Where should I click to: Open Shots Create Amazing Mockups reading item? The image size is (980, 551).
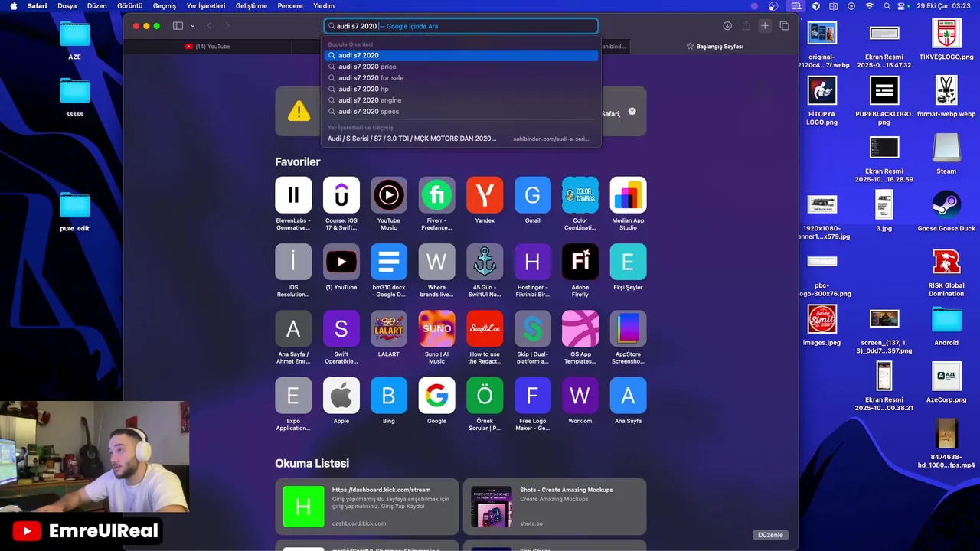[x=554, y=507]
